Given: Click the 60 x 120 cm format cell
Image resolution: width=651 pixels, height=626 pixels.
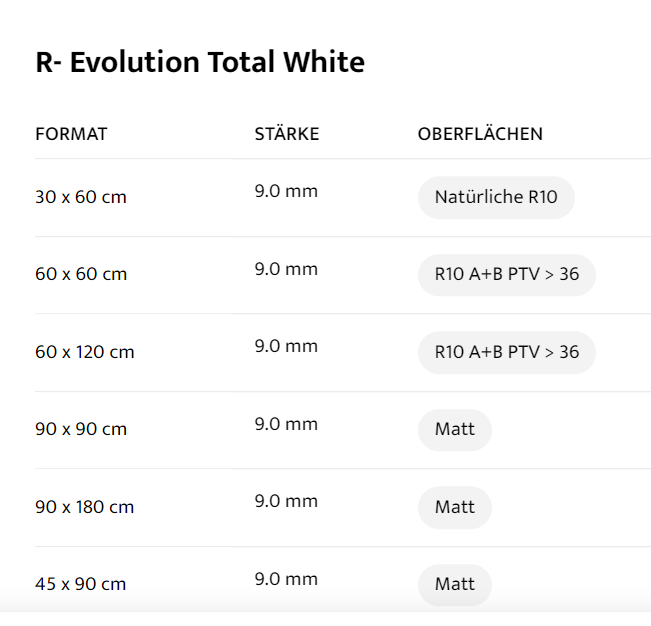Looking at the screenshot, I should click(x=84, y=352).
